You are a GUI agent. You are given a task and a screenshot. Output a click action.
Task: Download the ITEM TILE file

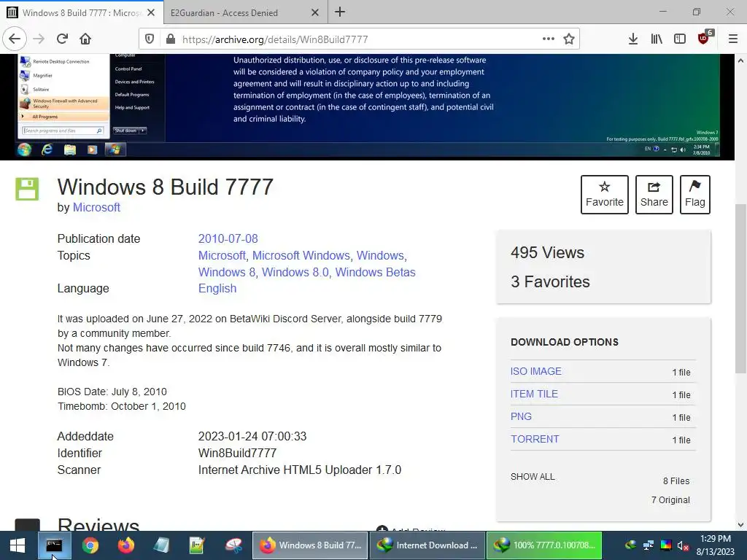pos(534,394)
